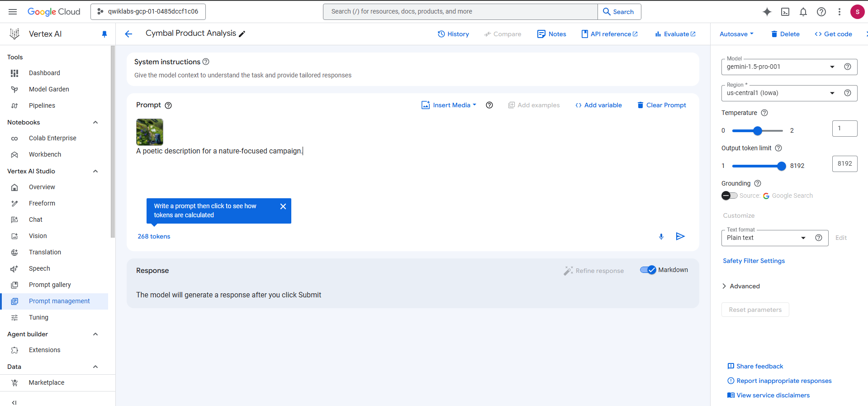Click the Output token limit 8192 input field
Viewport: 868px width, 406px height.
844,164
